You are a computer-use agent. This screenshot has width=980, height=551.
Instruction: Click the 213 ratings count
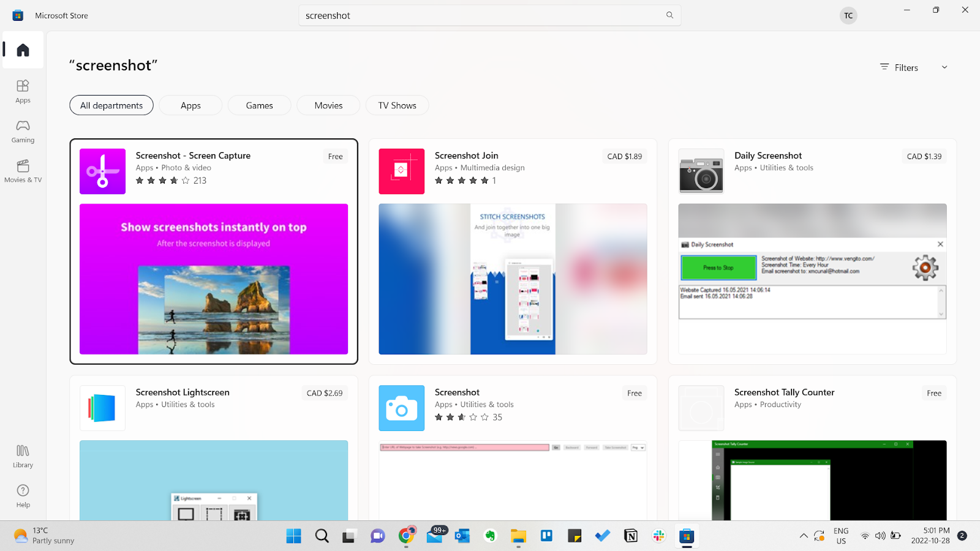200,181
